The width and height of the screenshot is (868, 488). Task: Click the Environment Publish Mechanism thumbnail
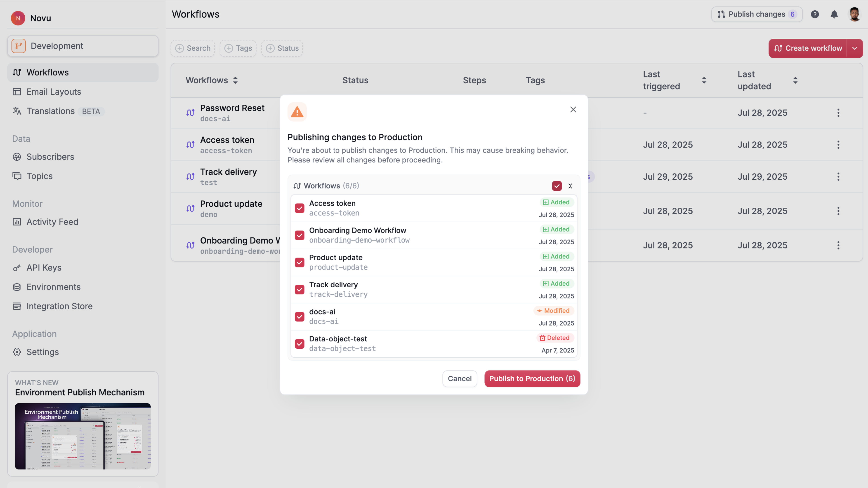coord(83,436)
